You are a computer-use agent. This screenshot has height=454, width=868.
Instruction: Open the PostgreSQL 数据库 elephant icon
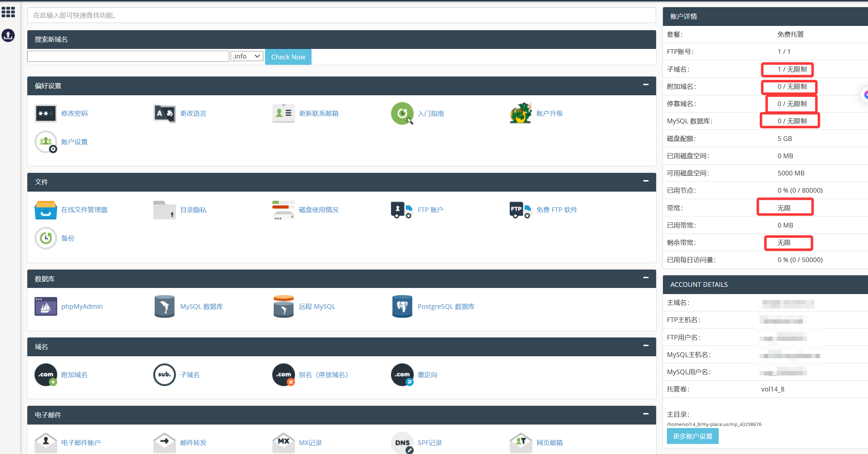pos(402,306)
